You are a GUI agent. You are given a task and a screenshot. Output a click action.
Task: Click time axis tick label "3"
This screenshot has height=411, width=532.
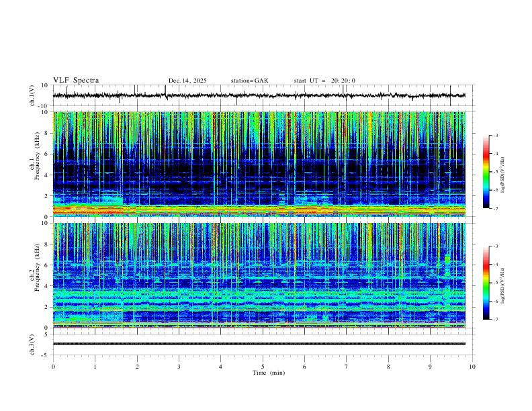pos(179,367)
